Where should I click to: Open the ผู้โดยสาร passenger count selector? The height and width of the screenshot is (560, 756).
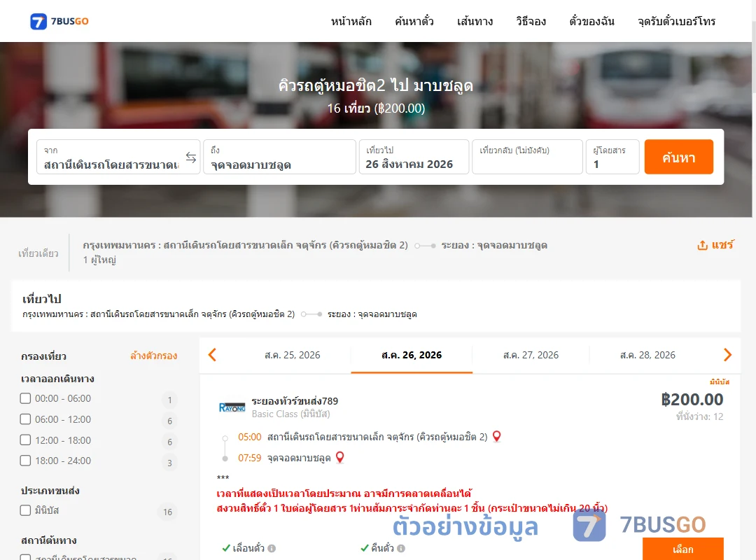pyautogui.click(x=611, y=157)
